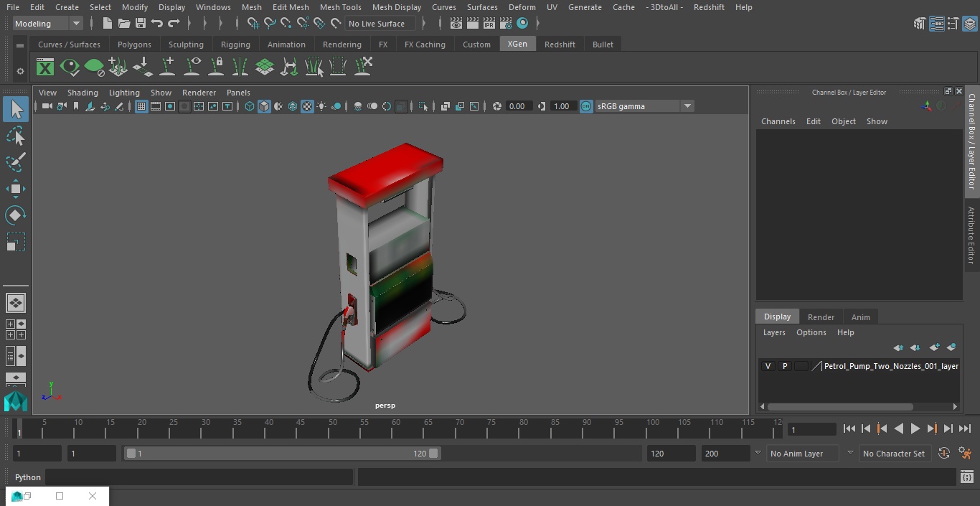Switch to the Rigging shelf tab
The height and width of the screenshot is (506, 980).
click(235, 44)
